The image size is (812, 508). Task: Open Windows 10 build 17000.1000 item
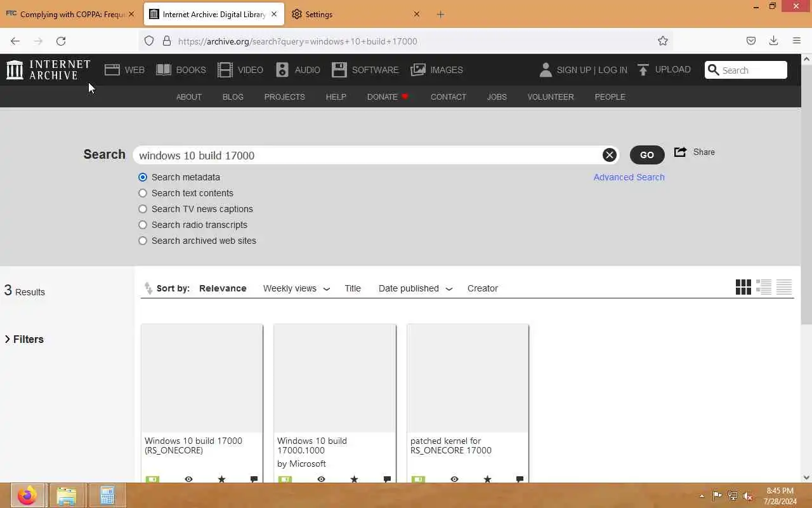[334, 403]
